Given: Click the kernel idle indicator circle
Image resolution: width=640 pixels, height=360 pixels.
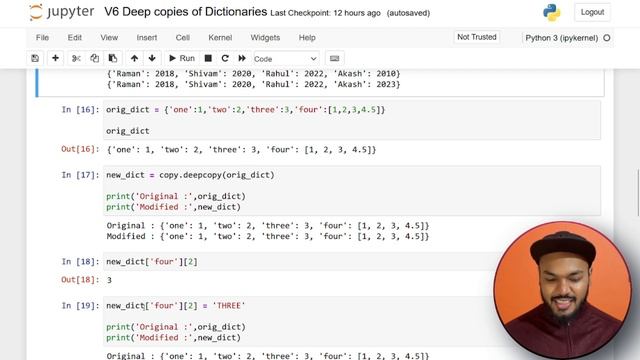Looking at the screenshot, I should pyautogui.click(x=607, y=38).
